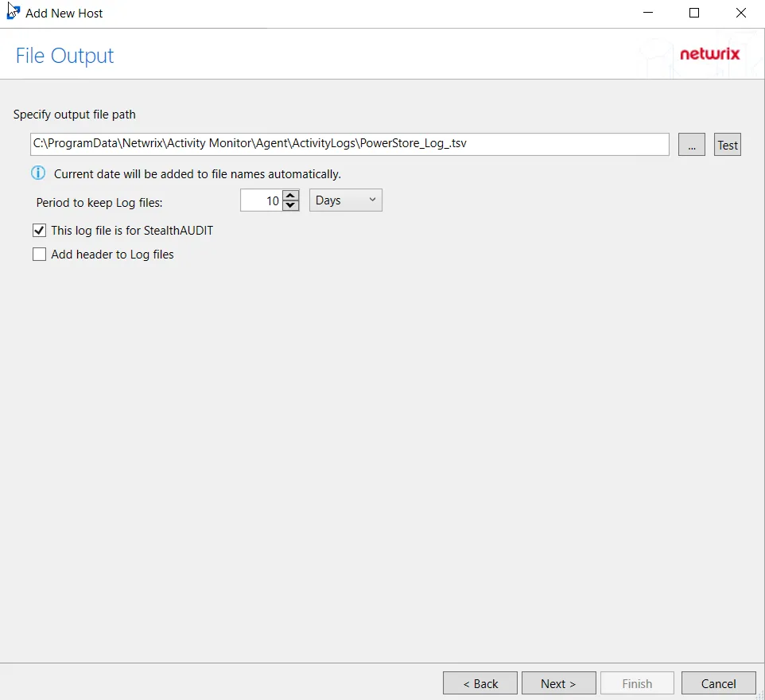The image size is (765, 700).
Task: Click the output file path field
Action: click(349, 144)
